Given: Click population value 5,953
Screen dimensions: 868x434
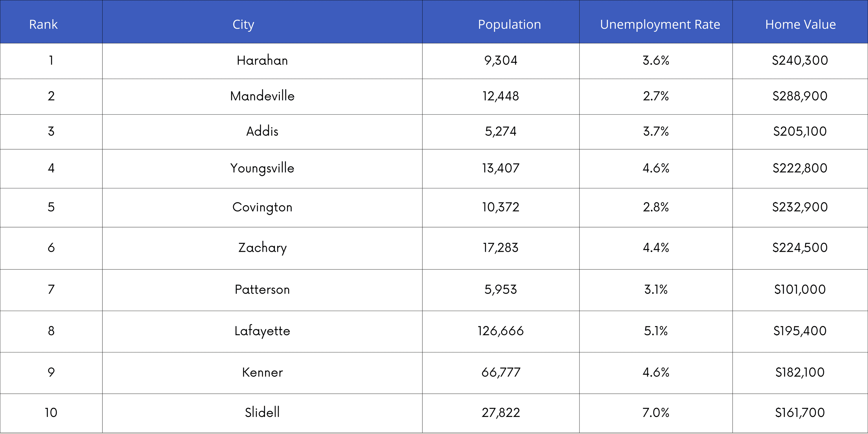Looking at the screenshot, I should click(501, 290).
